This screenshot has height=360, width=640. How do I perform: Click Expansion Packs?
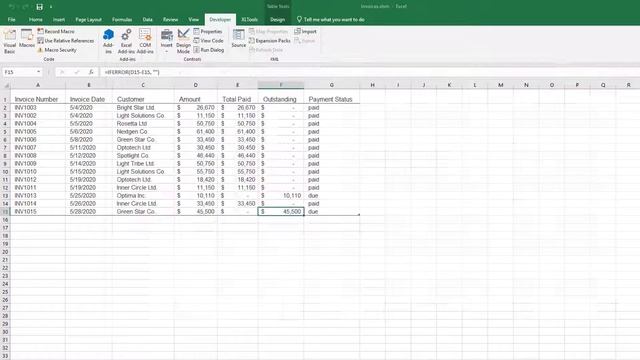coord(270,41)
